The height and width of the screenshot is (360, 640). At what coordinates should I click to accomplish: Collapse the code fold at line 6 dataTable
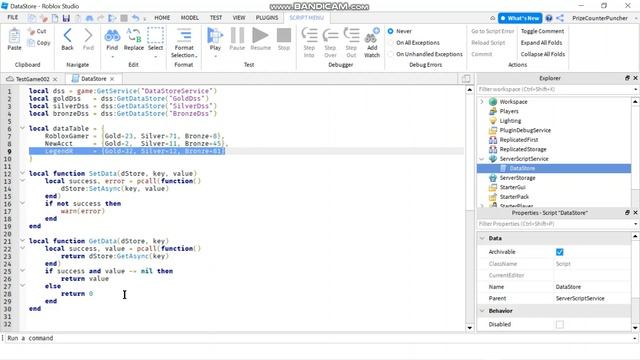point(22,128)
